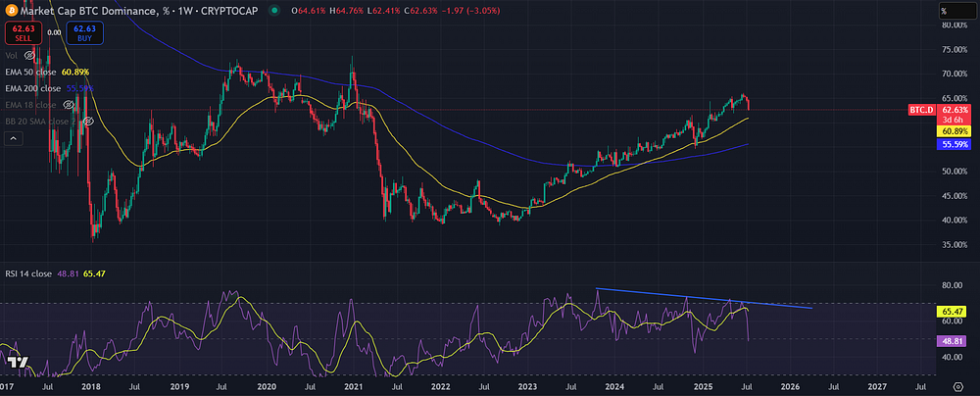Click the green market status dot
The width and height of the screenshot is (980, 396).
point(274,11)
